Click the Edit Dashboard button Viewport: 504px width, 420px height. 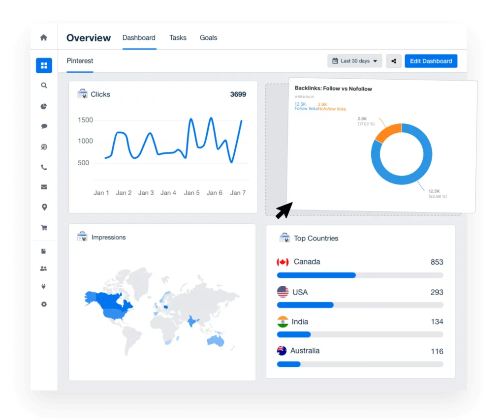coord(431,61)
